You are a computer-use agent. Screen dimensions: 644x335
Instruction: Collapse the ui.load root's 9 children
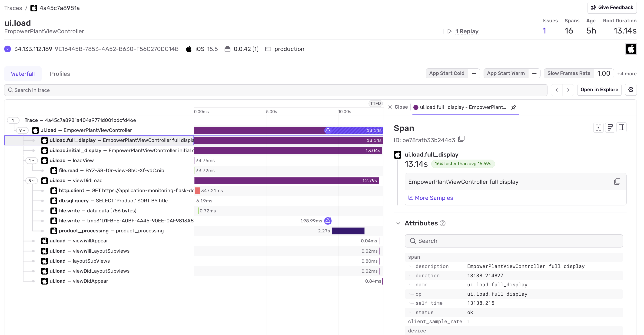click(x=22, y=130)
